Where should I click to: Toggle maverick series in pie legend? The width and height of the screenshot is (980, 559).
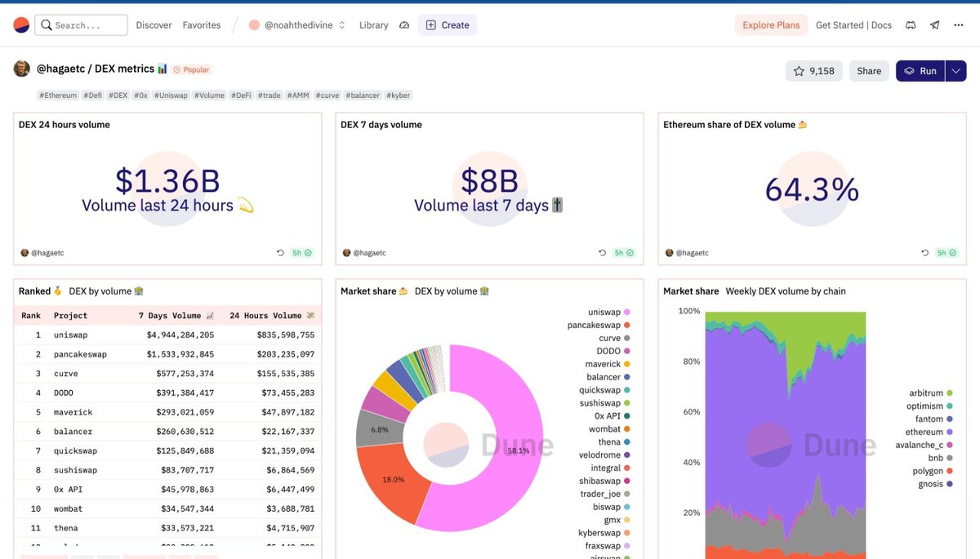click(x=608, y=364)
